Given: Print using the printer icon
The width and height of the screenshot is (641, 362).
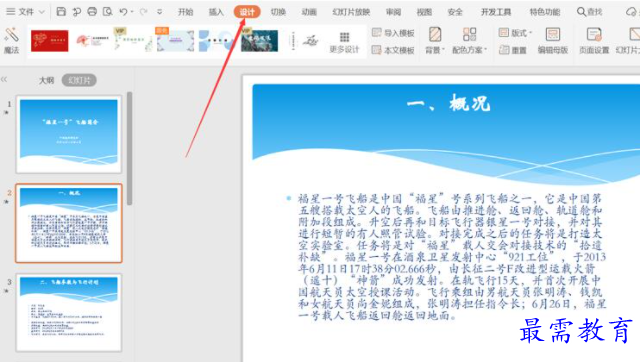Looking at the screenshot, I should click(x=92, y=11).
